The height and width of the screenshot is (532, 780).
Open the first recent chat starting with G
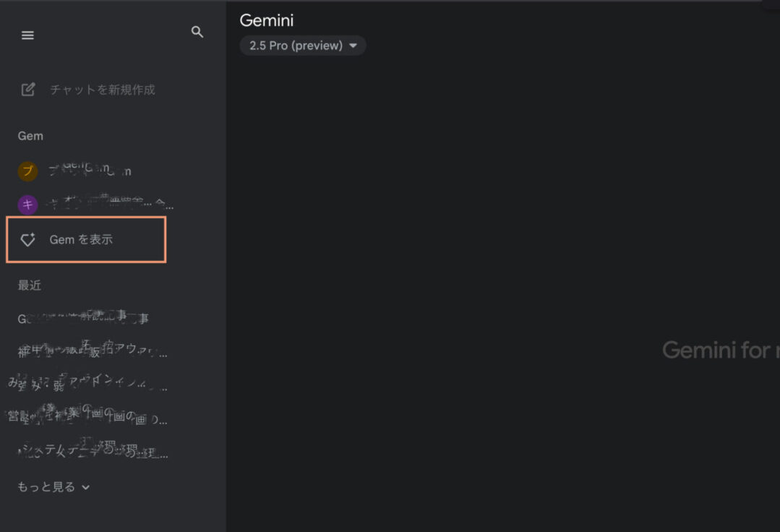click(x=83, y=318)
